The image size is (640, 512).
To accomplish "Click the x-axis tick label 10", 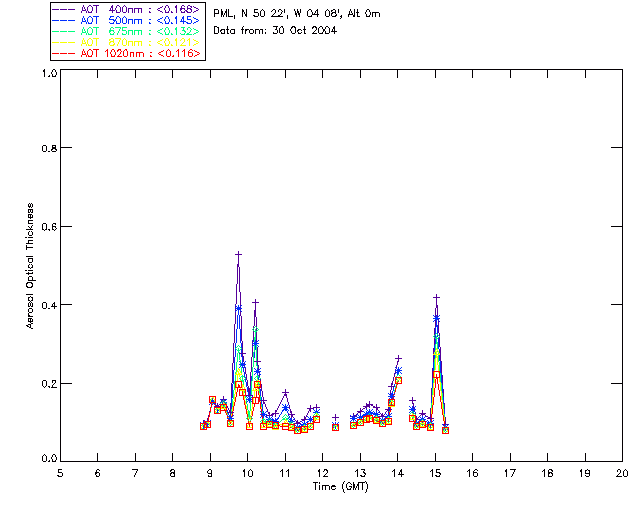I will click(247, 473).
